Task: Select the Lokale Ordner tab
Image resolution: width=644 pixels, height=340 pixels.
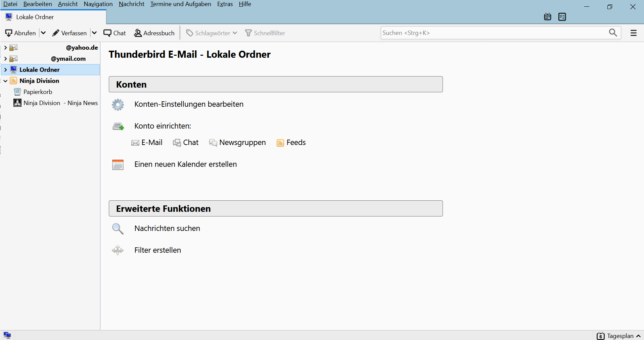Action: pos(53,17)
